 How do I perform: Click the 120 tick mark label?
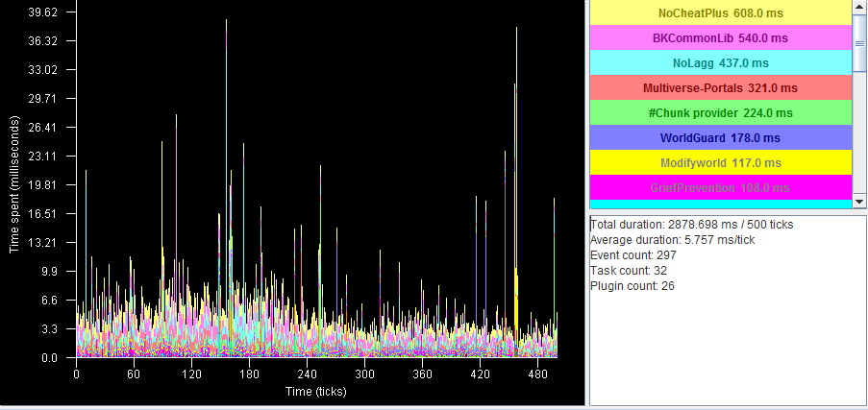coord(191,374)
